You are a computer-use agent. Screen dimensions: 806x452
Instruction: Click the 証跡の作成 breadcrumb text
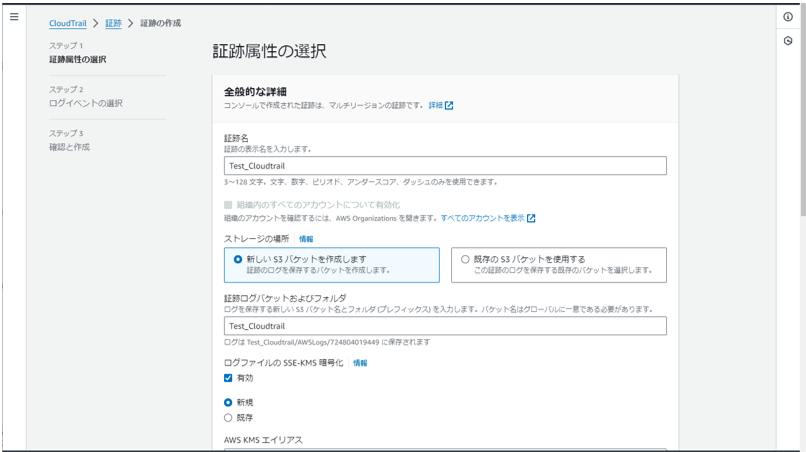(x=160, y=23)
